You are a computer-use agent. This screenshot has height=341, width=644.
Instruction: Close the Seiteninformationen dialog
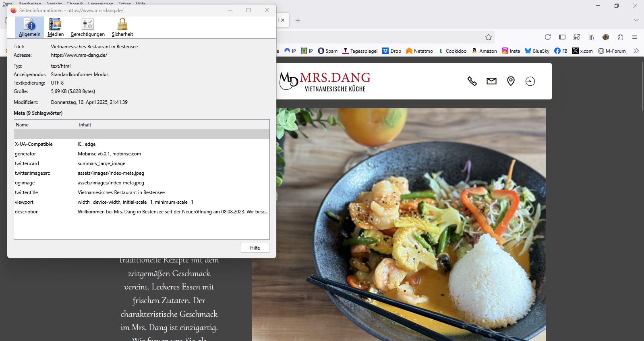(x=267, y=10)
